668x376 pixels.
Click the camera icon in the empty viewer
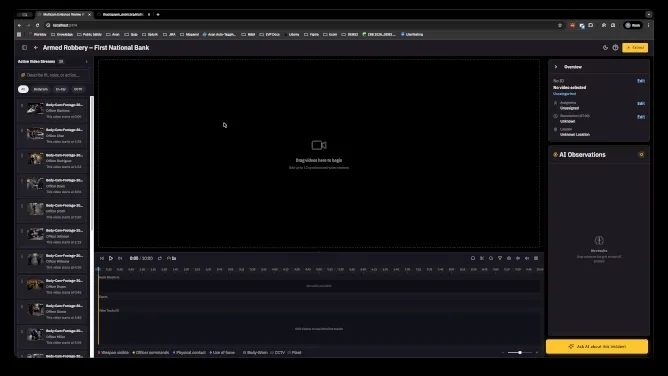pos(319,145)
